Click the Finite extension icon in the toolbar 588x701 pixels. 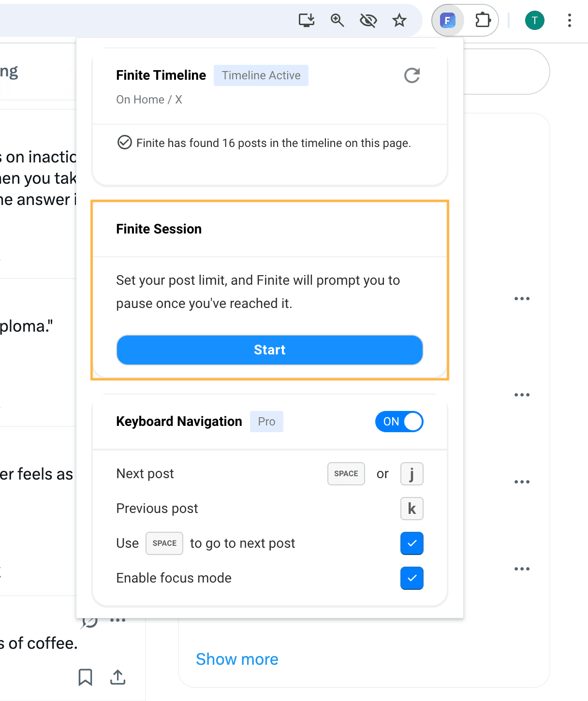click(447, 20)
